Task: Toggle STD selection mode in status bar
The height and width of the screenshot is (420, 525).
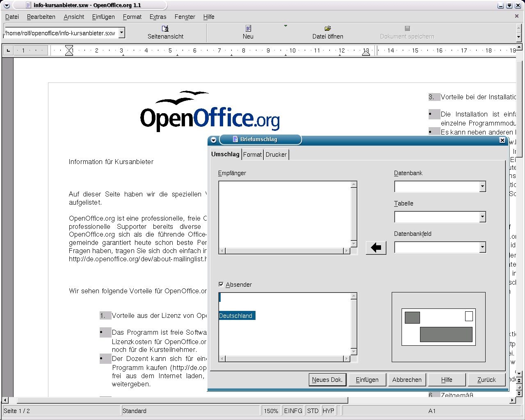Action: pos(313,411)
